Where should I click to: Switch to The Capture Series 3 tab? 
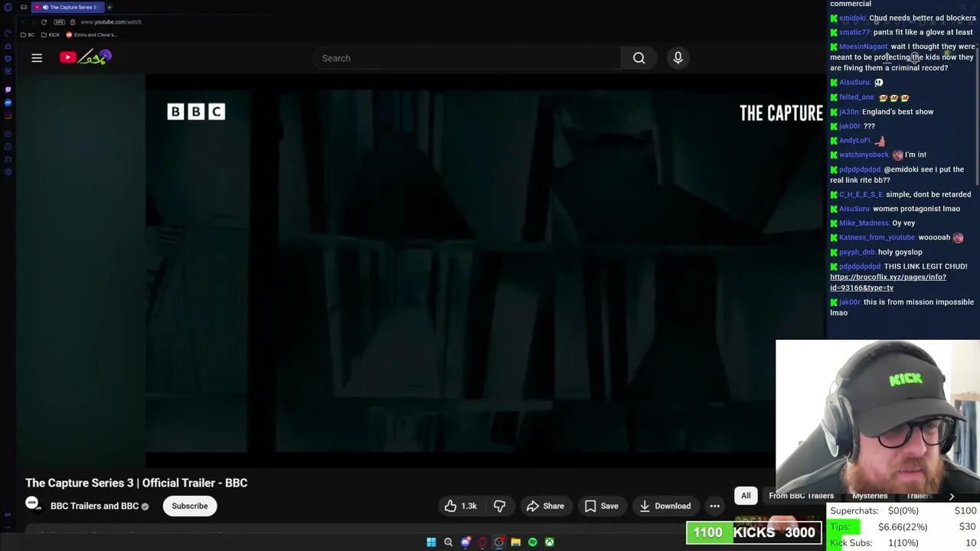point(67,7)
